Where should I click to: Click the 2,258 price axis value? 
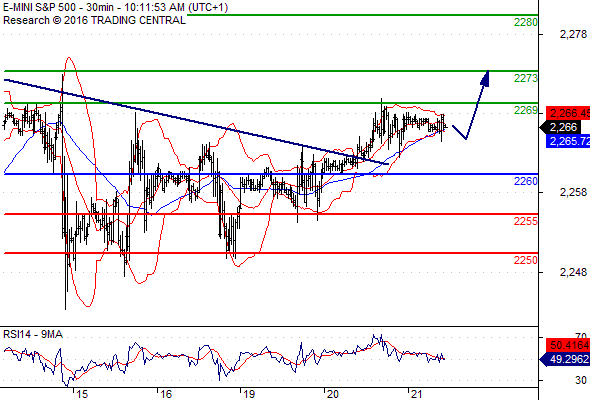tap(573, 192)
